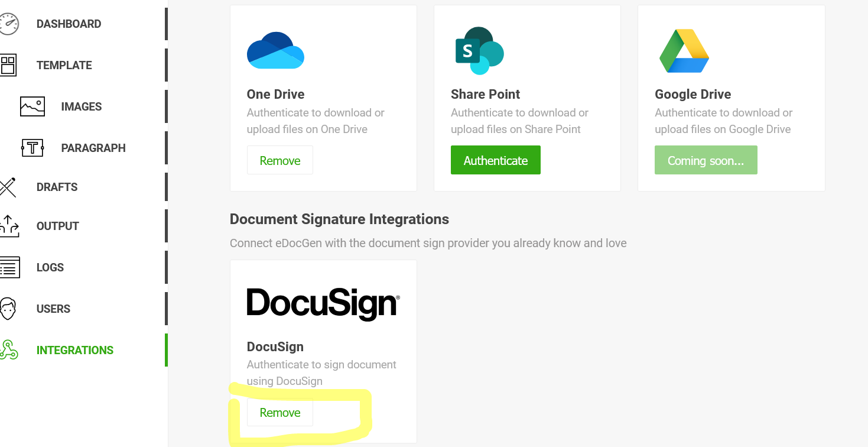This screenshot has width=868, height=447.
Task: Go to the Template section
Action: 64,65
